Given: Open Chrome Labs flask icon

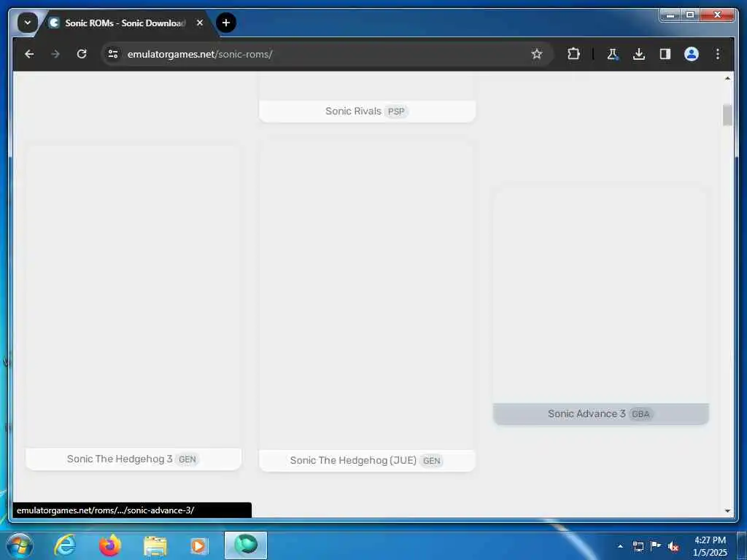Looking at the screenshot, I should coord(613,54).
